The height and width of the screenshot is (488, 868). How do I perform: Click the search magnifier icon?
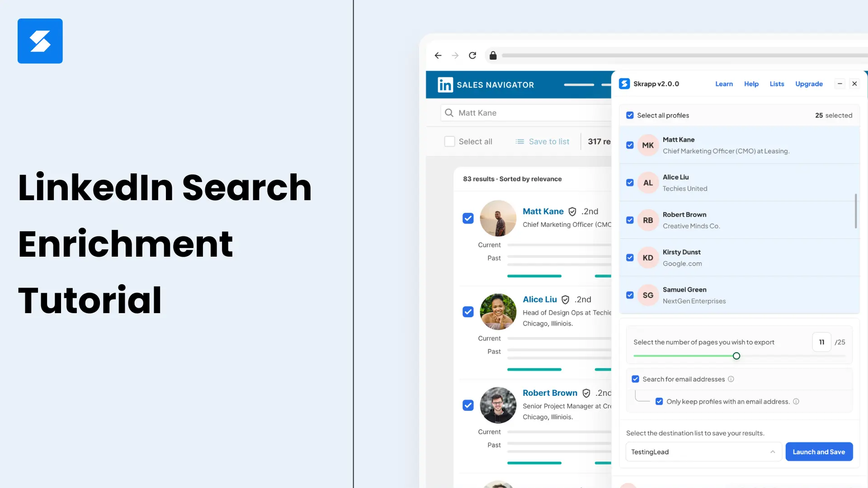(449, 113)
